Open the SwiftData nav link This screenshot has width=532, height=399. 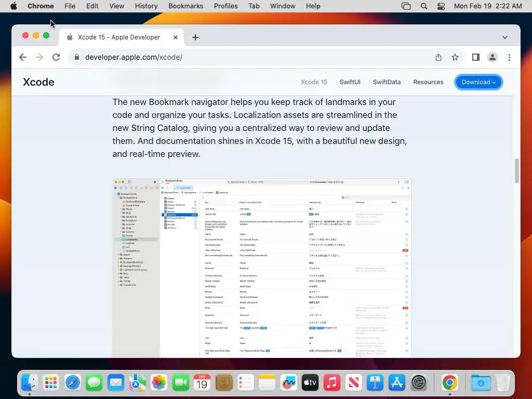387,82
